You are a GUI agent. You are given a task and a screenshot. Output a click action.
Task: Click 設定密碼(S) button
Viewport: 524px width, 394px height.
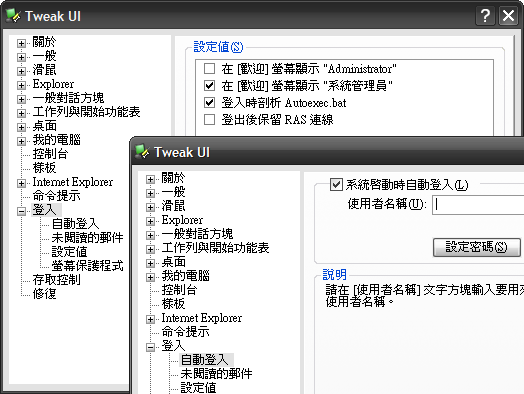coord(477,247)
